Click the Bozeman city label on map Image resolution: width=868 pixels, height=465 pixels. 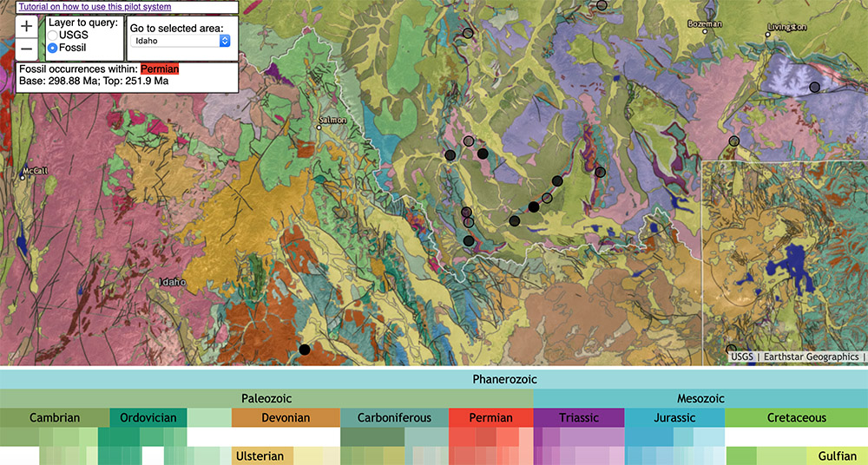pyautogui.click(x=705, y=23)
